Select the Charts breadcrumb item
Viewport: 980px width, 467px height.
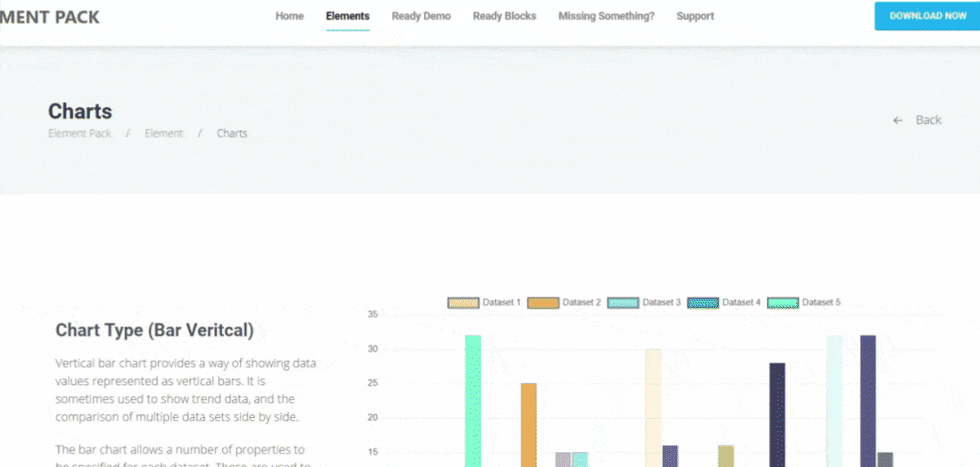232,133
